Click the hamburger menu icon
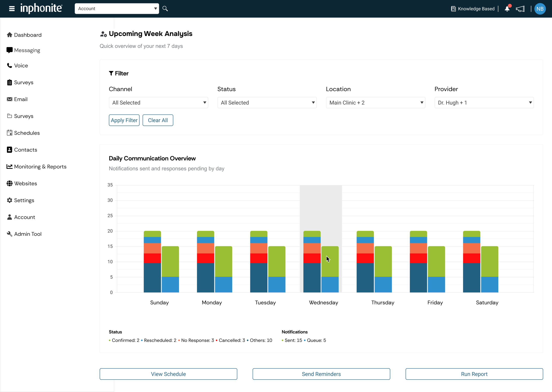This screenshot has height=392, width=552. pyautogui.click(x=12, y=9)
